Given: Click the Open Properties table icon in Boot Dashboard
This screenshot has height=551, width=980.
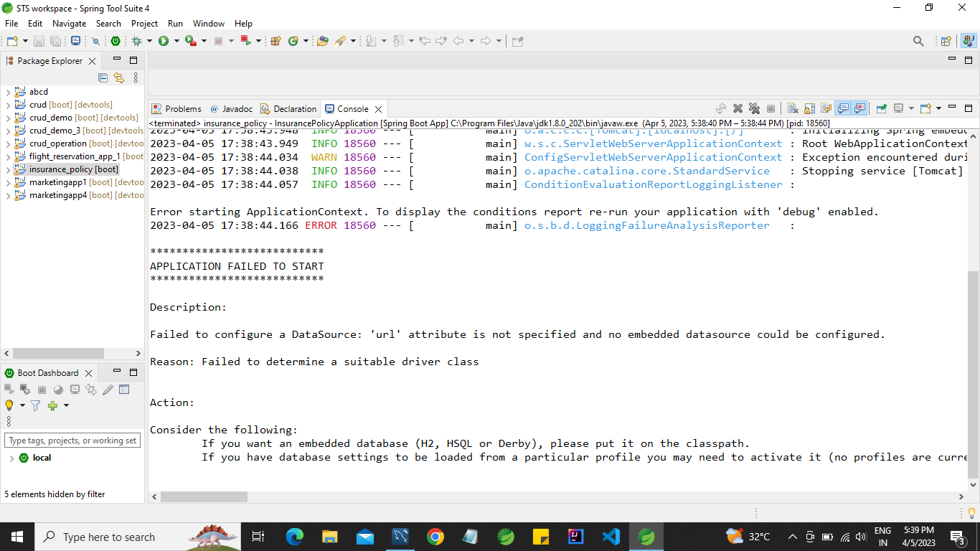Looking at the screenshot, I should tap(124, 390).
